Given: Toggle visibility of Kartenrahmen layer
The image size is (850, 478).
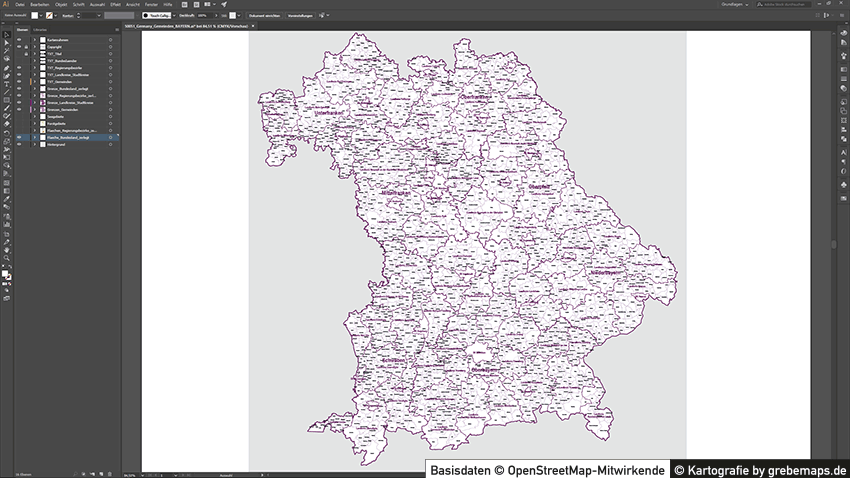Looking at the screenshot, I should (x=19, y=39).
